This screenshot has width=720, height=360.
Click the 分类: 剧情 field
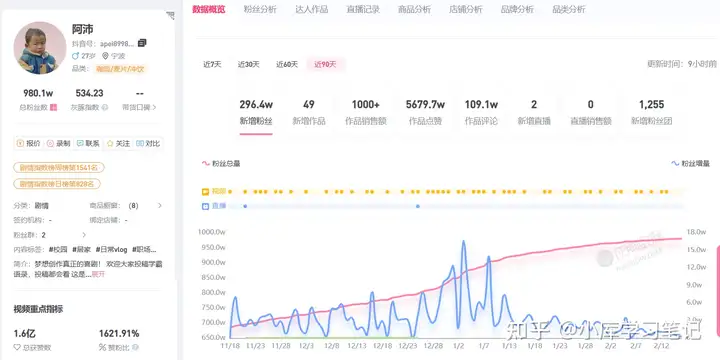pyautogui.click(x=31, y=206)
